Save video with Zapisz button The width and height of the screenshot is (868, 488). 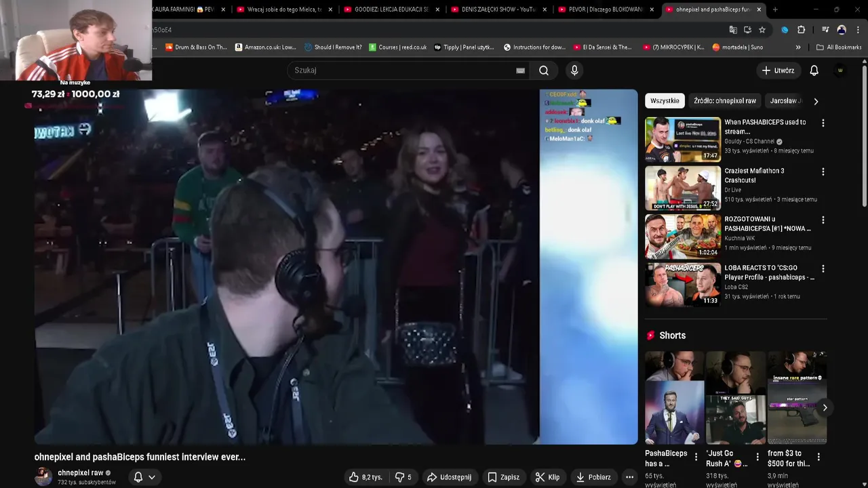click(x=503, y=477)
